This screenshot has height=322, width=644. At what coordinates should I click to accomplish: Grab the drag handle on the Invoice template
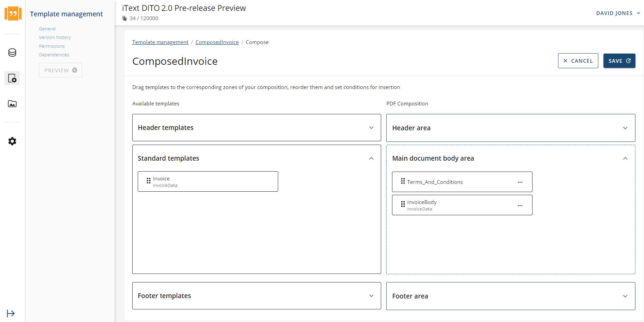click(149, 181)
